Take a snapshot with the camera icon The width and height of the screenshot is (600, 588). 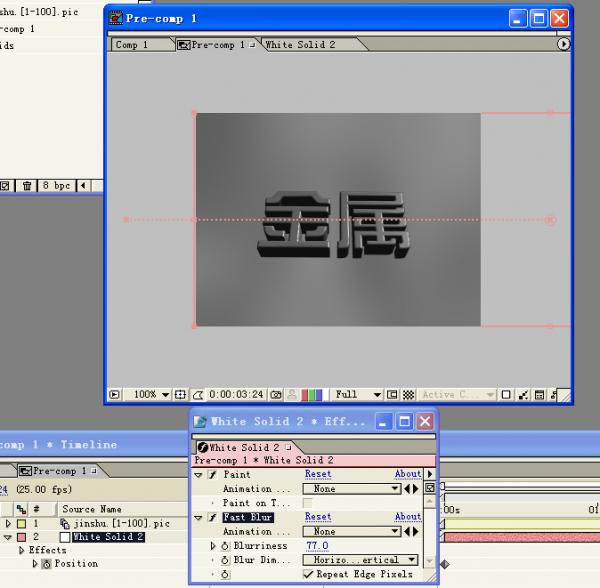276,394
